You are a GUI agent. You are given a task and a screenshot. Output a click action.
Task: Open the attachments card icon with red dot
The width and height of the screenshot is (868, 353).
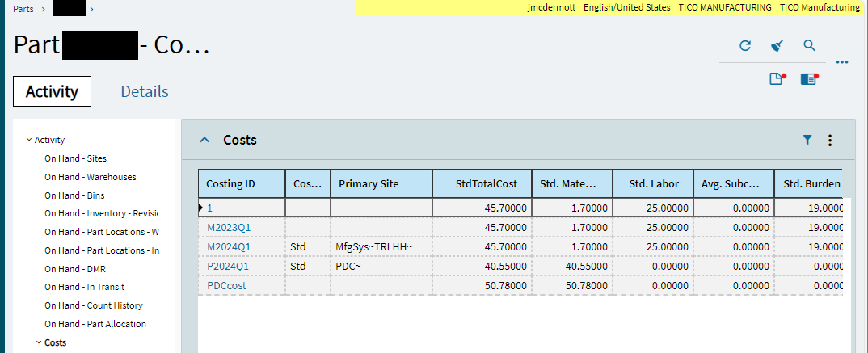(x=809, y=79)
